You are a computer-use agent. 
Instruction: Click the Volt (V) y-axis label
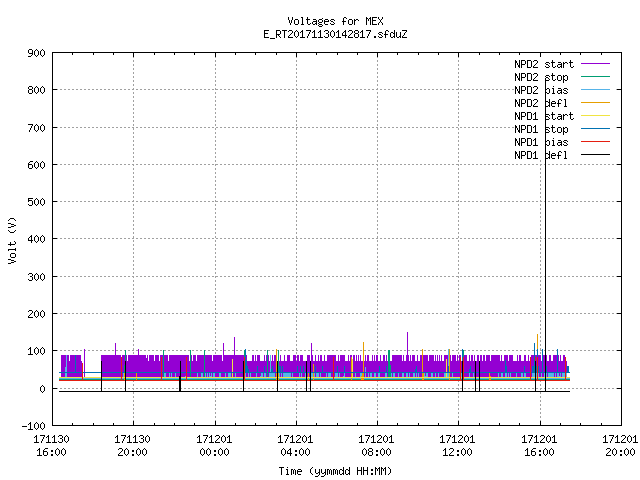(12, 240)
